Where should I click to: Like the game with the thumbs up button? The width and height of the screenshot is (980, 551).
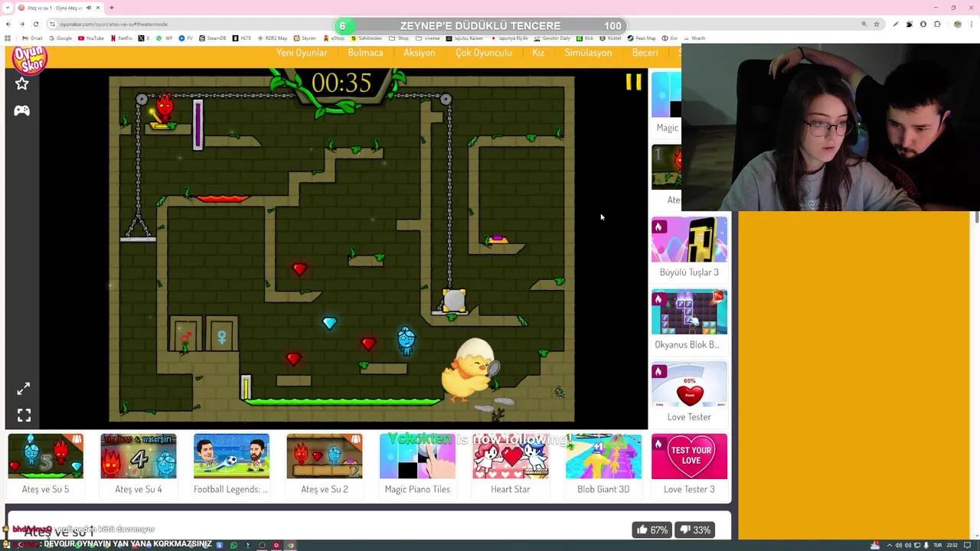click(x=652, y=530)
